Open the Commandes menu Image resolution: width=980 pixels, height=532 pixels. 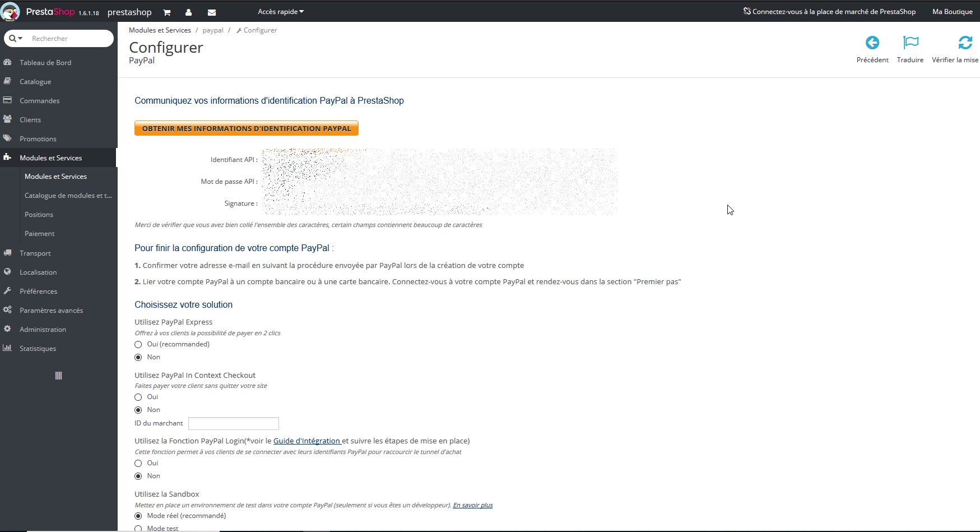coord(39,101)
